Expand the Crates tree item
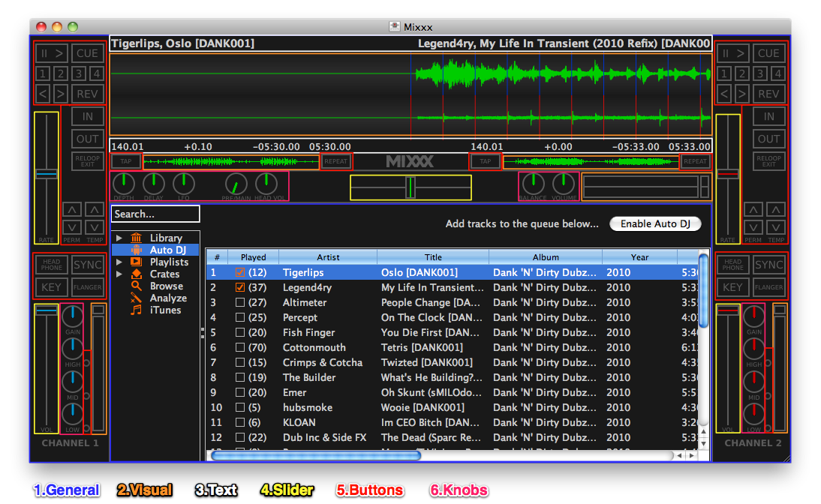 coord(119,274)
